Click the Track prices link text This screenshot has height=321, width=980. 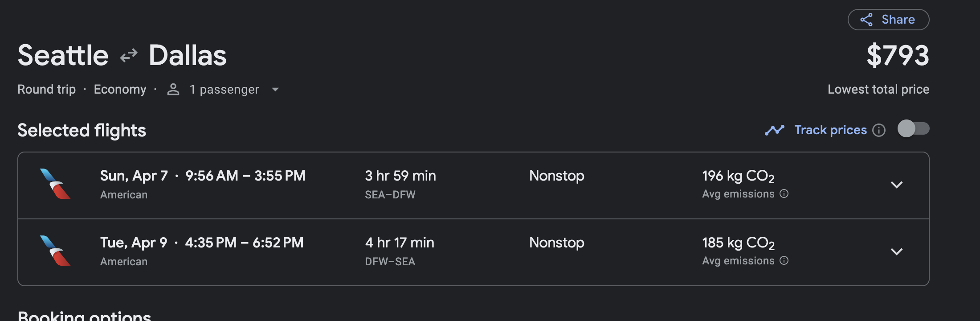pos(831,130)
